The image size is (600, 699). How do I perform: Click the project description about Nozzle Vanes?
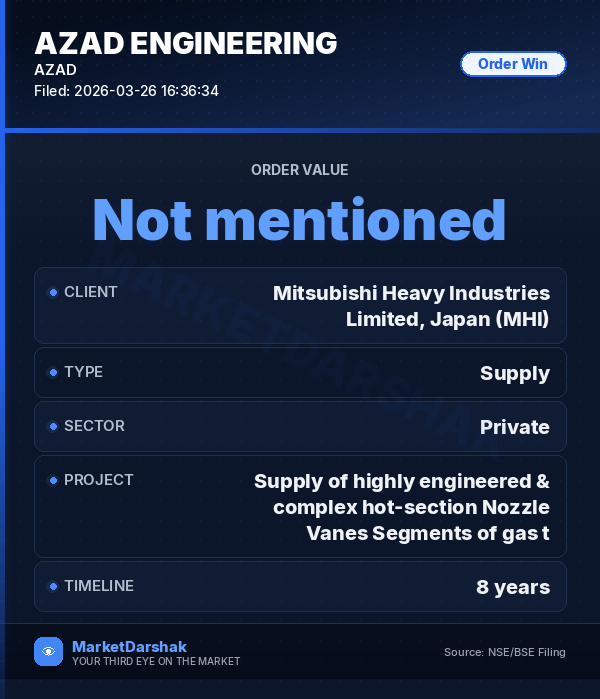(402, 507)
